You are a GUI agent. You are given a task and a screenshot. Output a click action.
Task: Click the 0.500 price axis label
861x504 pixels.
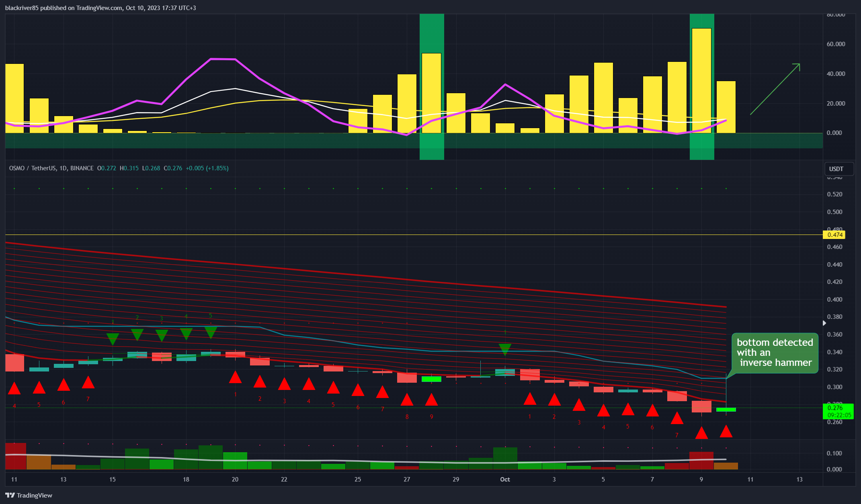(x=834, y=212)
